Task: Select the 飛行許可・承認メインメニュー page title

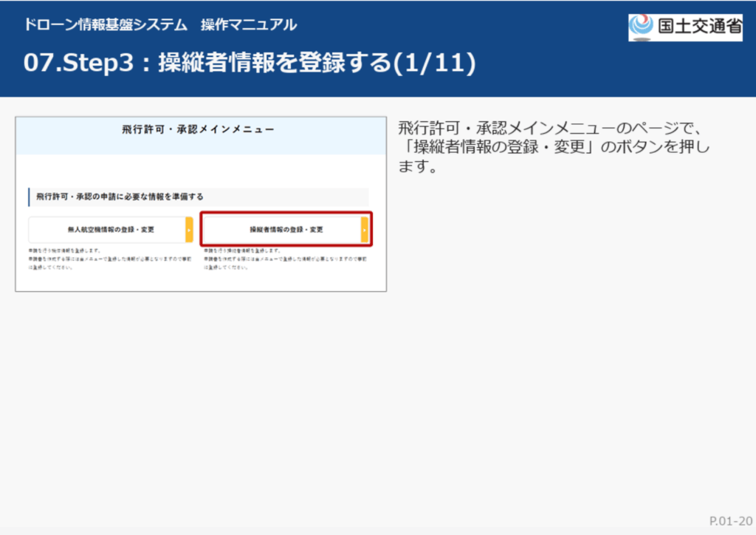Action: click(198, 129)
